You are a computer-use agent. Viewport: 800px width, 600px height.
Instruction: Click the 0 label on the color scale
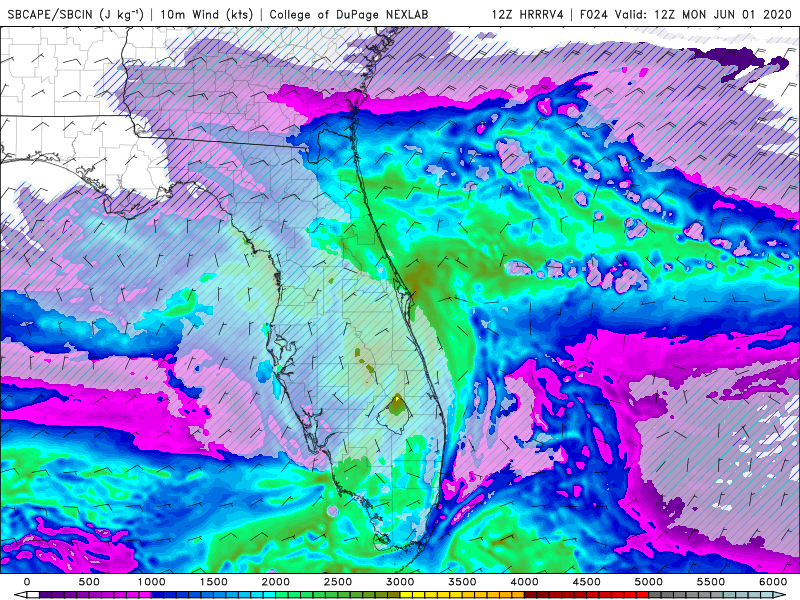pyautogui.click(x=27, y=582)
